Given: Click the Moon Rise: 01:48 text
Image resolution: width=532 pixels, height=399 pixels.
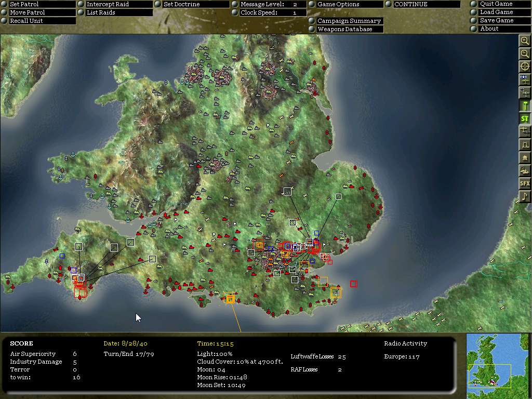Looking at the screenshot, I should [x=222, y=377].
